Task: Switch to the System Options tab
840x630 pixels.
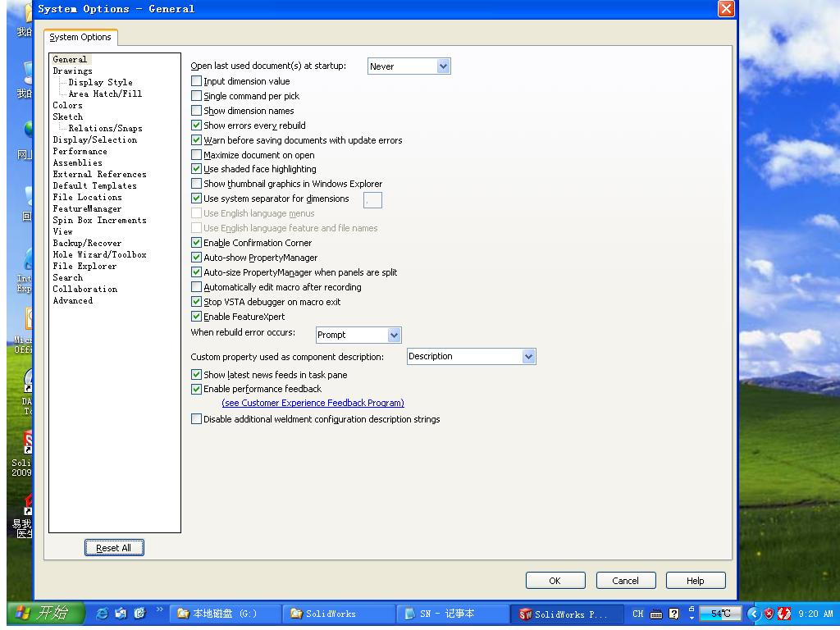Action: coord(80,38)
